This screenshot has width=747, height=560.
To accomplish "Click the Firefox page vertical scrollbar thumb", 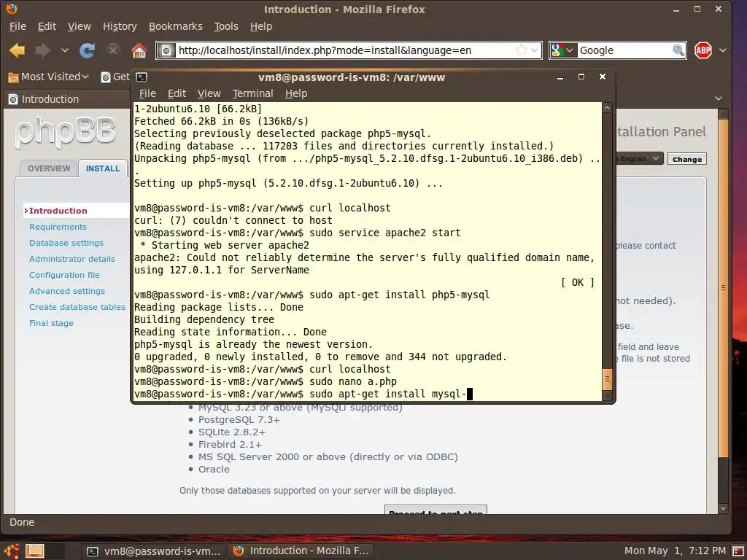I will pyautogui.click(x=723, y=288).
